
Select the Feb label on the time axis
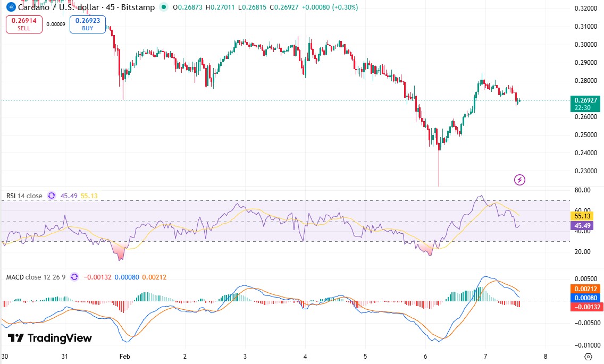coord(124,357)
